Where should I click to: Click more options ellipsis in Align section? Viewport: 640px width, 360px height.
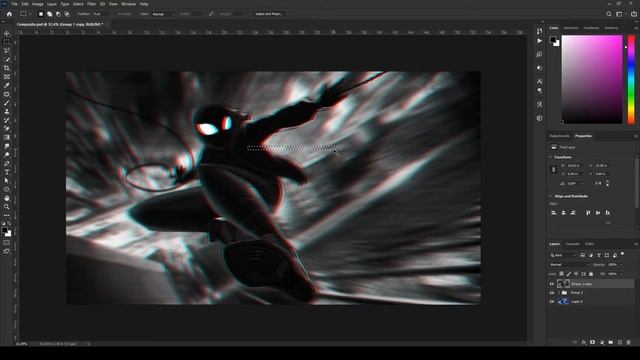608,223
